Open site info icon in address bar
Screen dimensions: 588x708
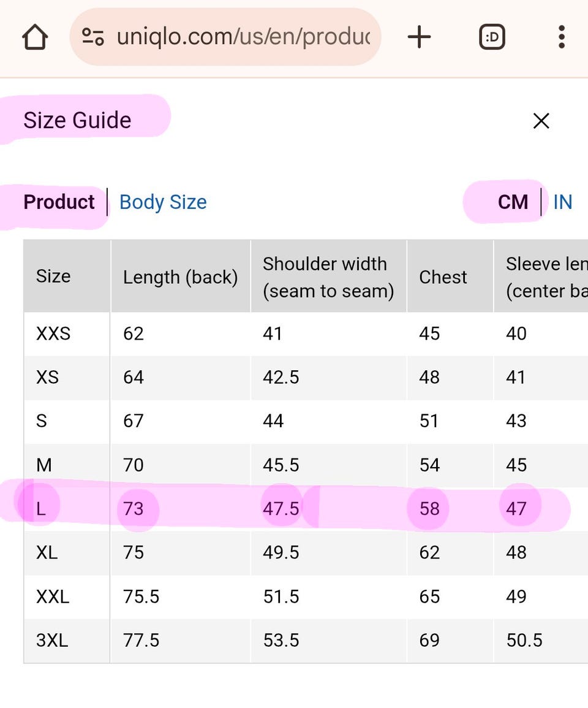tap(93, 37)
